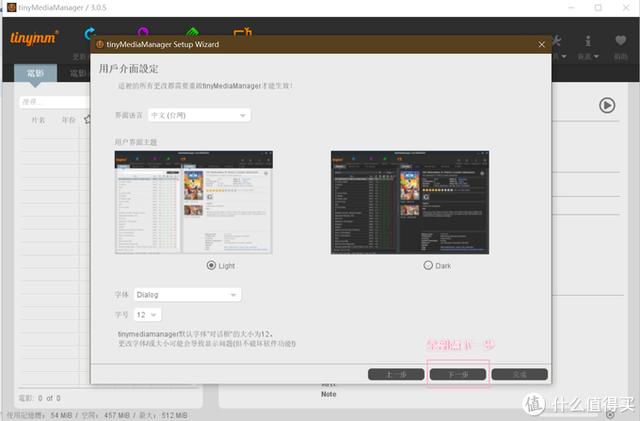Close the Setup Wizard dialog
The height and width of the screenshot is (421, 640).
(541, 45)
